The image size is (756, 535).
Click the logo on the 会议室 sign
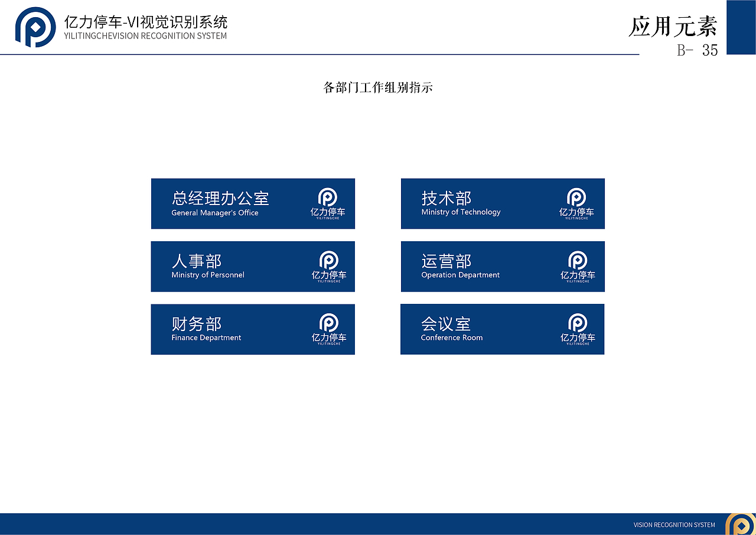578,329
